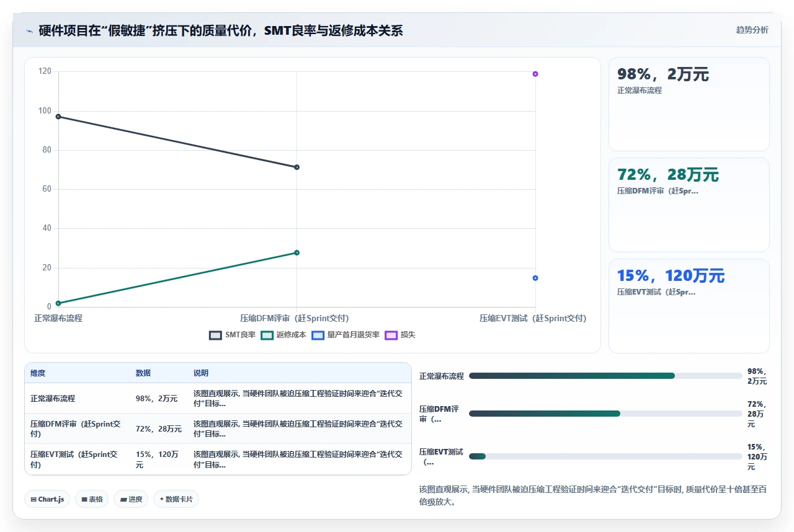Screen dimensions: 794x532
Task: Click the purple 损失 legend color box
Action: pyautogui.click(x=391, y=335)
